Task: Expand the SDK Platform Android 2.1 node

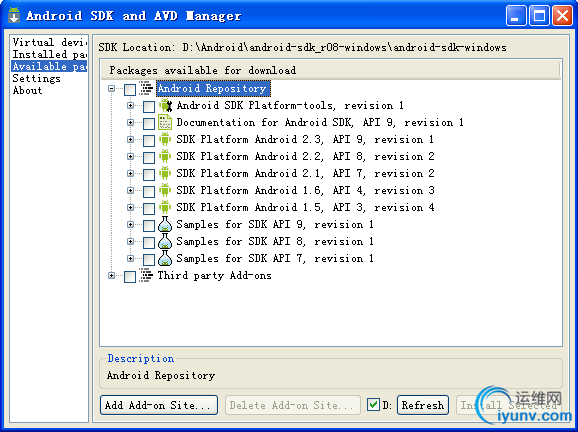Action: pos(130,173)
